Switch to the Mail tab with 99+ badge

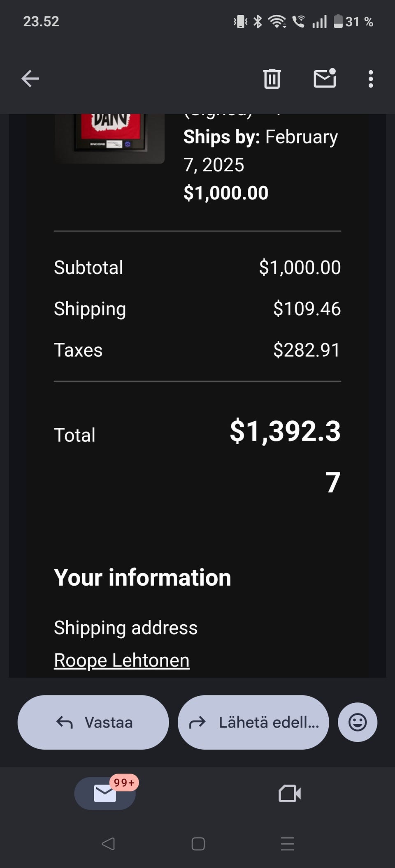point(105,793)
